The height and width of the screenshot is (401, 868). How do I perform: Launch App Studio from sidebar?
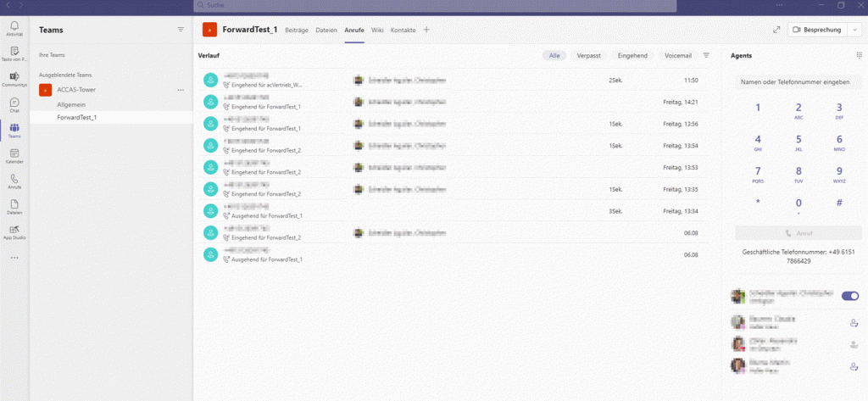tap(14, 229)
